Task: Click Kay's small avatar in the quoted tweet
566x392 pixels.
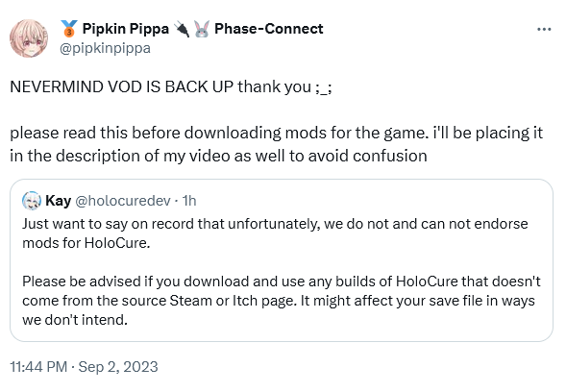Action: click(32, 201)
